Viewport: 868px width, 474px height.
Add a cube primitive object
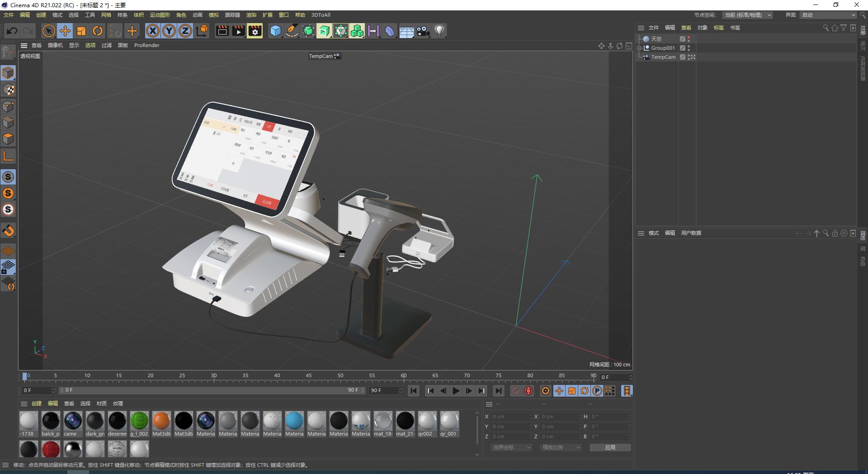point(275,31)
